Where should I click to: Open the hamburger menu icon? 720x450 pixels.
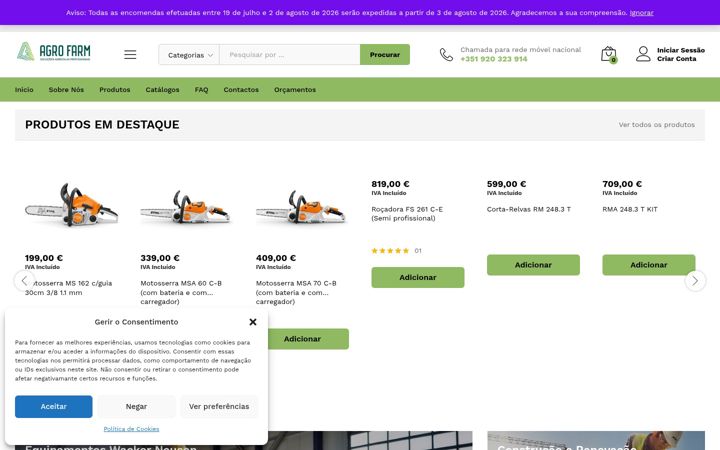130,55
